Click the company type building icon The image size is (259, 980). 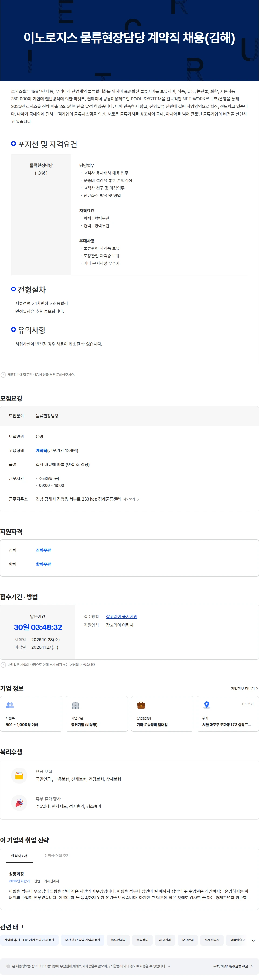(x=76, y=705)
